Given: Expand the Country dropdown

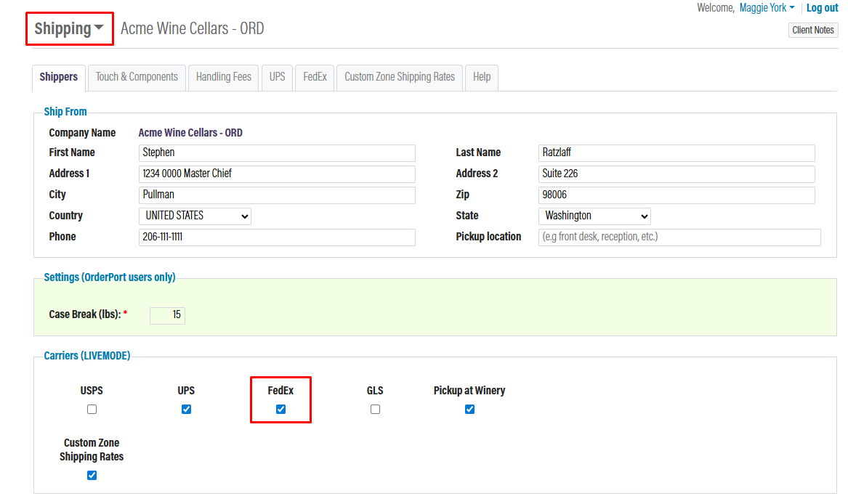Looking at the screenshot, I should [195, 216].
